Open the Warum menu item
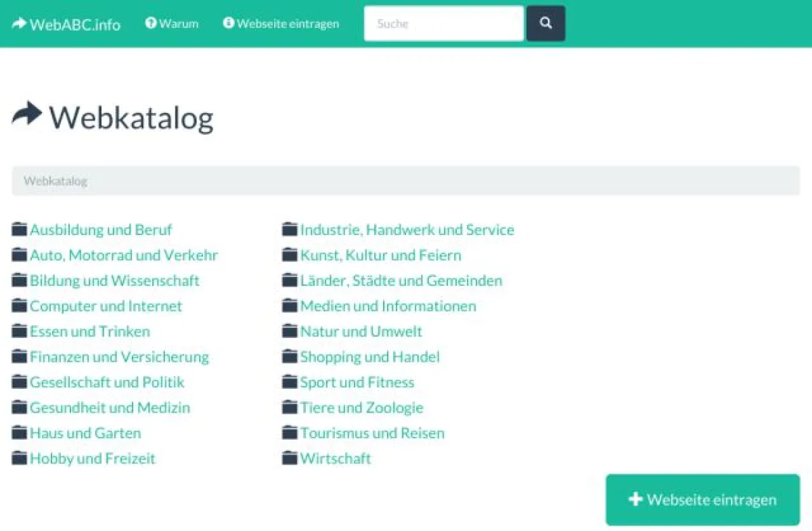812x531 pixels. pyautogui.click(x=179, y=24)
